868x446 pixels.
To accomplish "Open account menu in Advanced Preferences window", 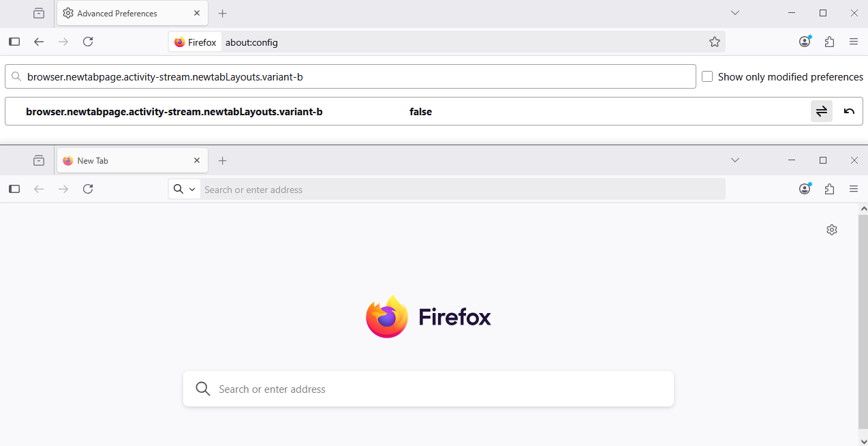I will point(805,42).
